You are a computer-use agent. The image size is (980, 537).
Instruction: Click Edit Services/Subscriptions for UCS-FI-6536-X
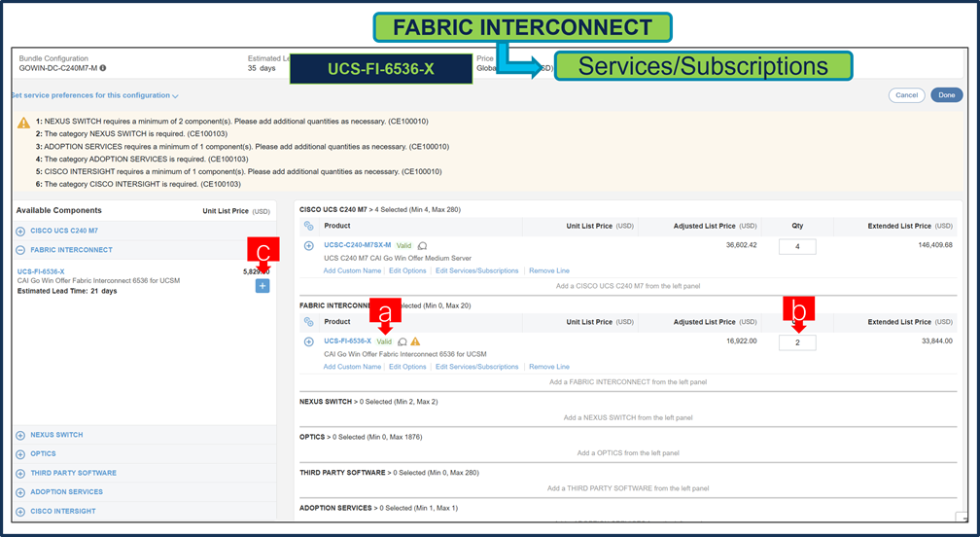476,367
